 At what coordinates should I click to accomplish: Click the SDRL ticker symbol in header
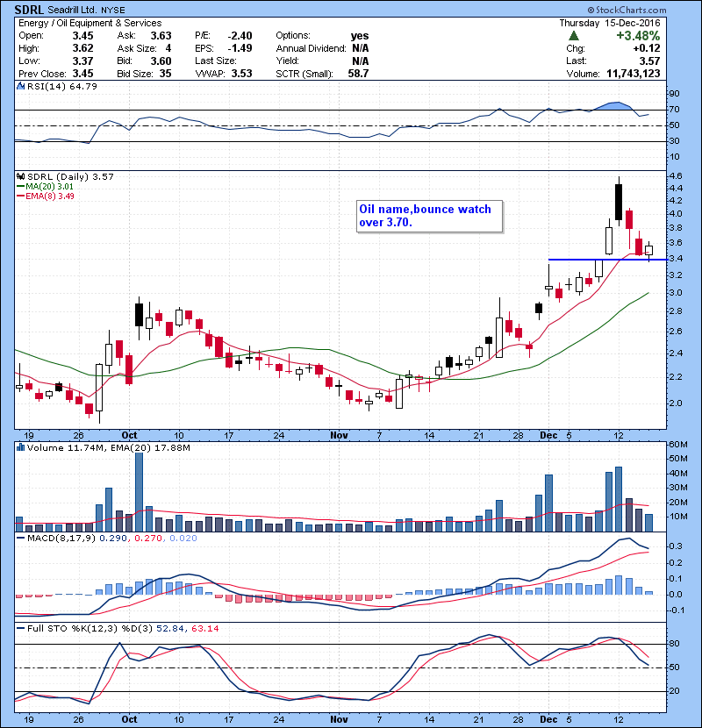(x=30, y=10)
